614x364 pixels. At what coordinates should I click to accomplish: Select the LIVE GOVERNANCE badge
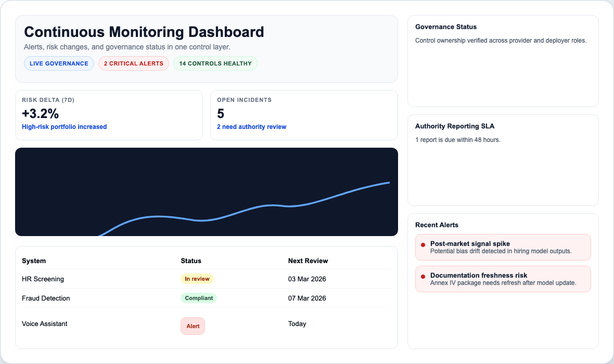click(59, 63)
